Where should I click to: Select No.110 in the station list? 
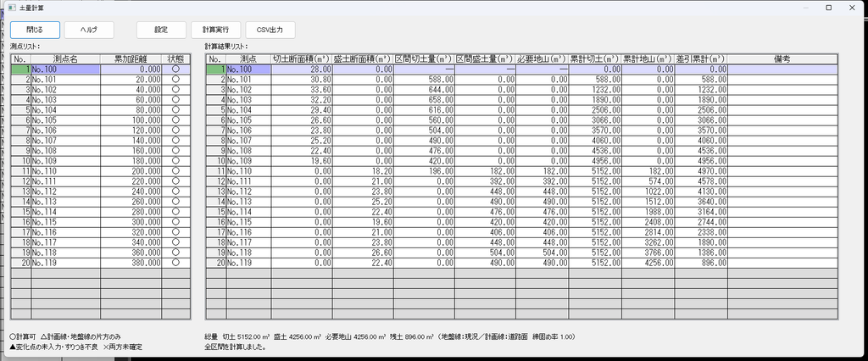(65, 172)
